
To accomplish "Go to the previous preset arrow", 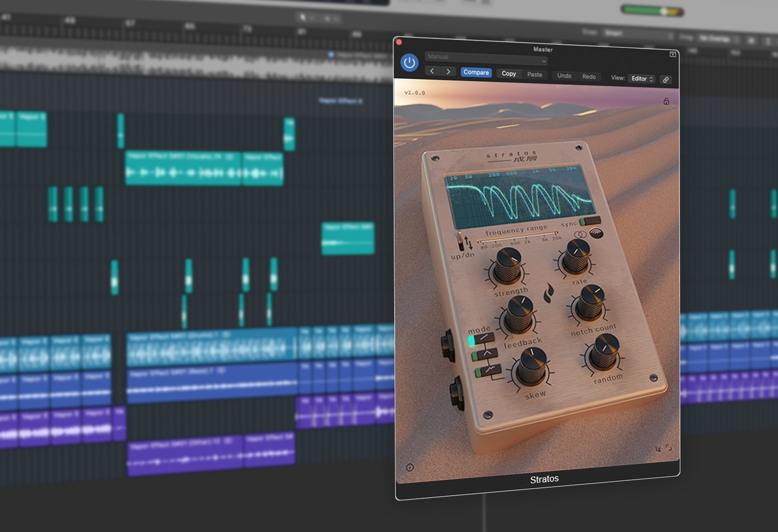I will point(432,71).
